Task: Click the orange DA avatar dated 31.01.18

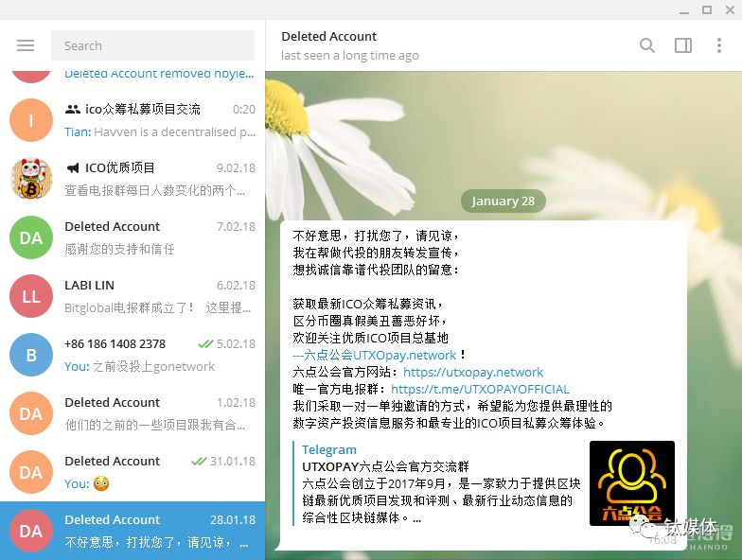Action: click(x=31, y=472)
